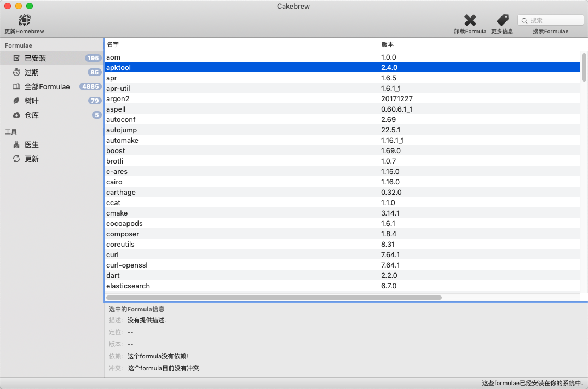Click the 没有提供描述 description text
The height and width of the screenshot is (389, 588).
(x=147, y=320)
